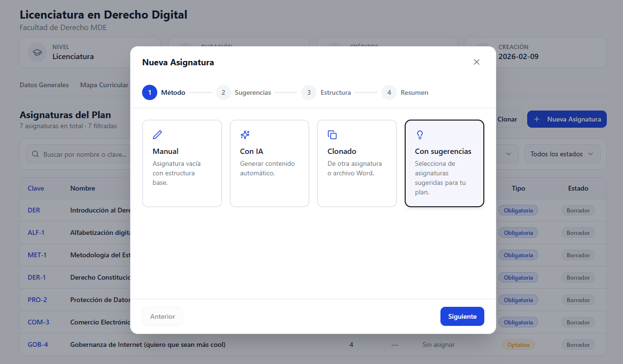Close the Nueva Asignatura dialog with X
623x364 pixels.
pyautogui.click(x=476, y=62)
